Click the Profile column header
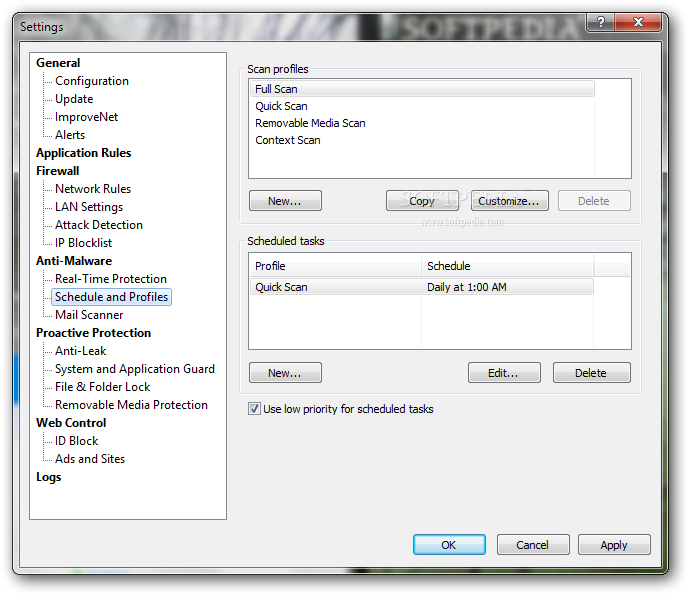689x595 pixels. tap(335, 266)
